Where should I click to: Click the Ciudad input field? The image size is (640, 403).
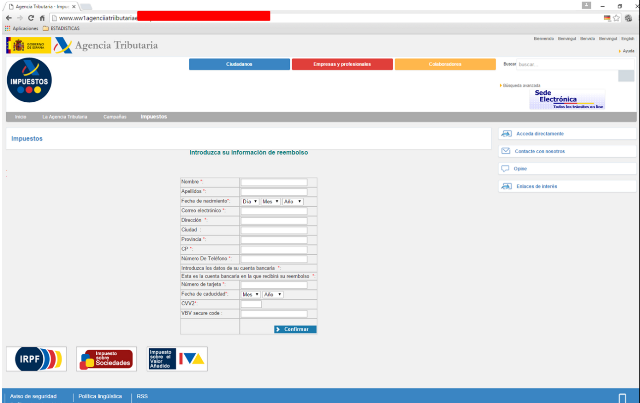click(274, 230)
